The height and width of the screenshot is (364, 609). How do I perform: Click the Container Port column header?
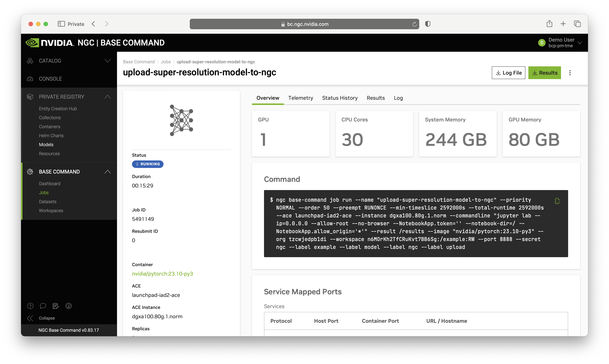coord(380,321)
